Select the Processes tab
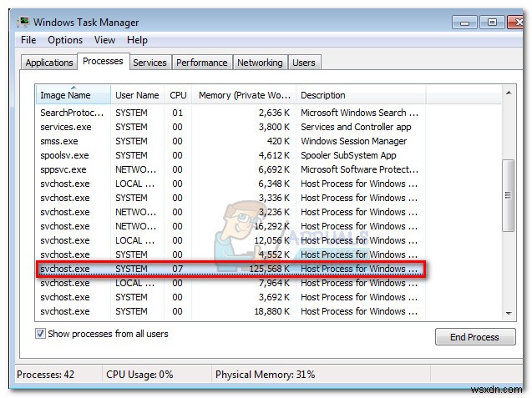 coord(104,62)
